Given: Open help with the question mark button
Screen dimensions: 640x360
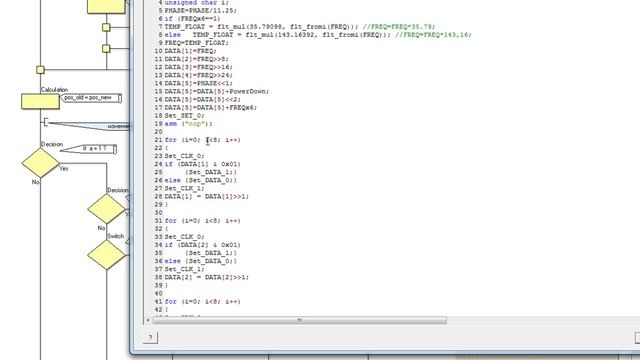Looking at the screenshot, I should 150,338.
